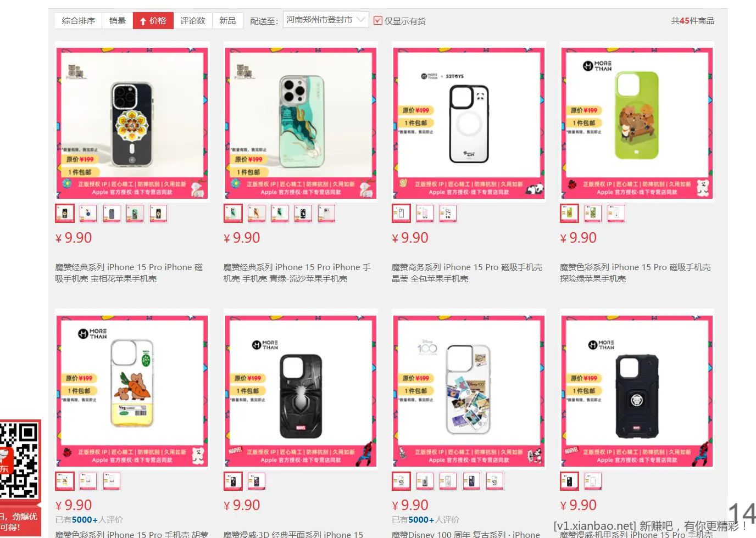Click the QR code on left sidebar
This screenshot has width=756, height=538.
(19, 460)
